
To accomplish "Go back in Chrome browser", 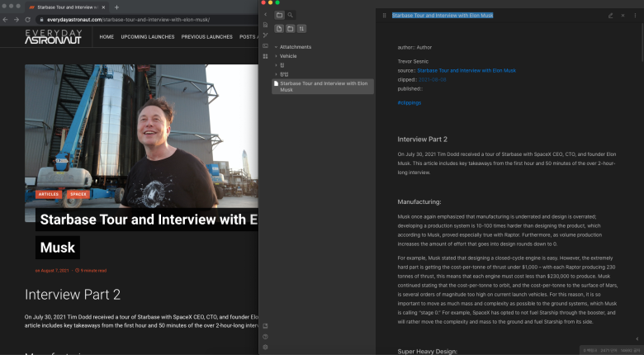I will pos(5,19).
